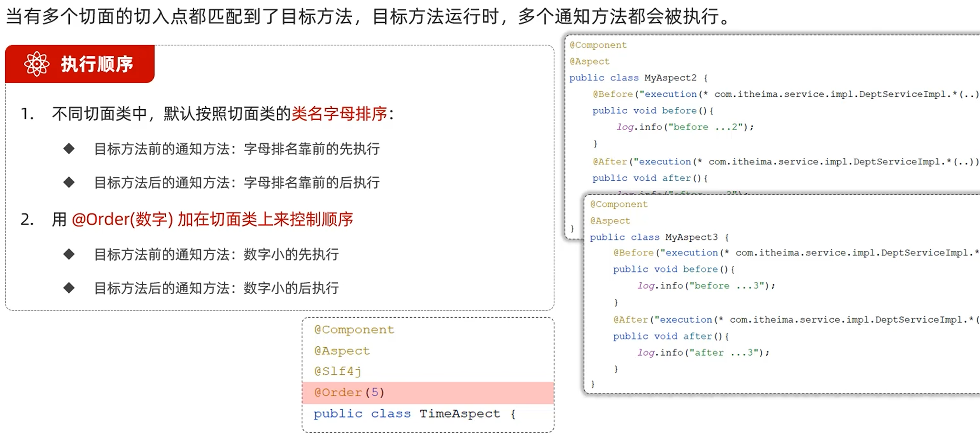Click the log.info("after ...3") line
Screen dimensions: 980x434
click(x=703, y=353)
